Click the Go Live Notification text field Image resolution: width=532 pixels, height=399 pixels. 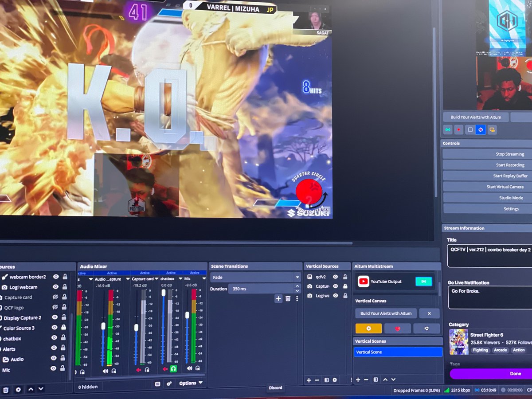[490, 297]
